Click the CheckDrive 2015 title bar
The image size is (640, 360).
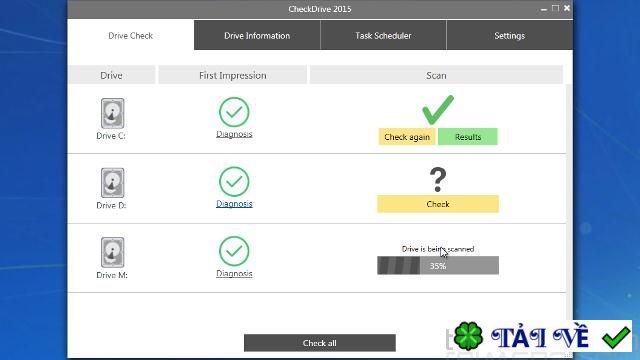[320, 9]
